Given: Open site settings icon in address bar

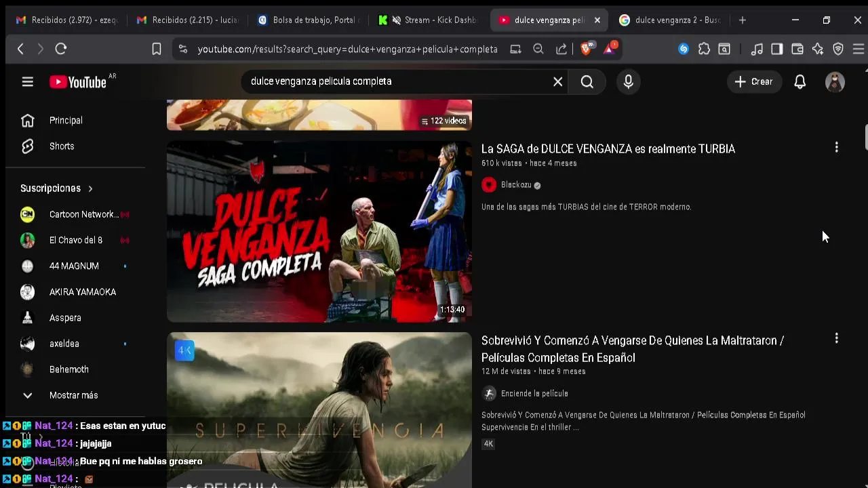Looking at the screenshot, I should tap(183, 49).
